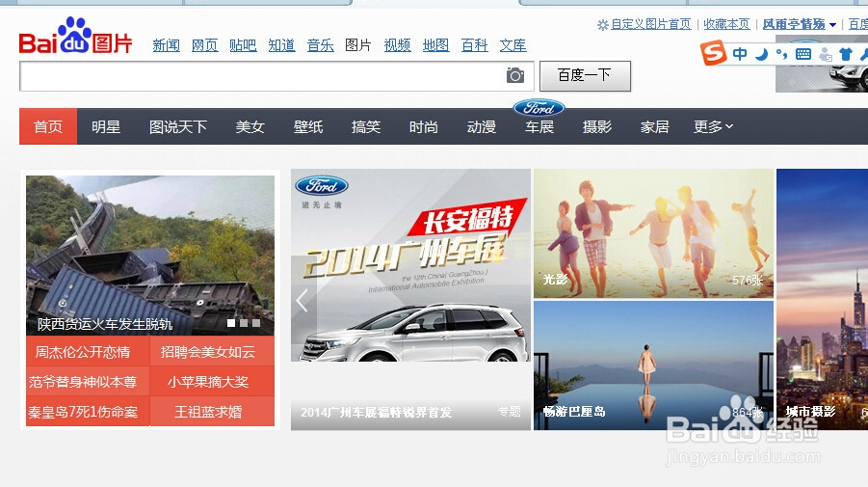
Task: Click the Ford logo above 车展 tab
Action: [x=539, y=107]
